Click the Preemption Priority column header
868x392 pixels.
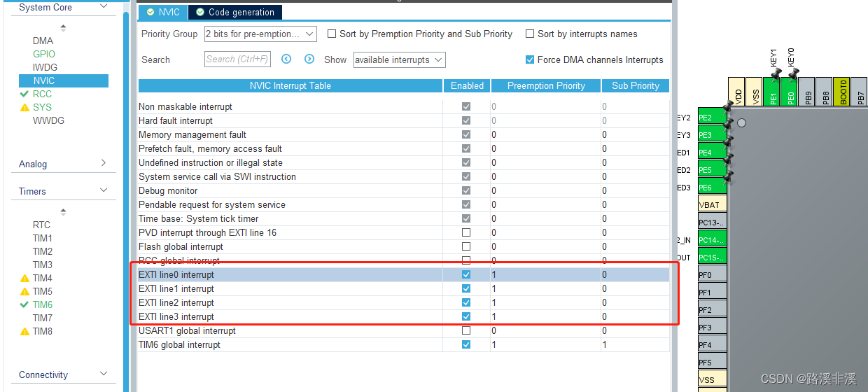click(546, 85)
